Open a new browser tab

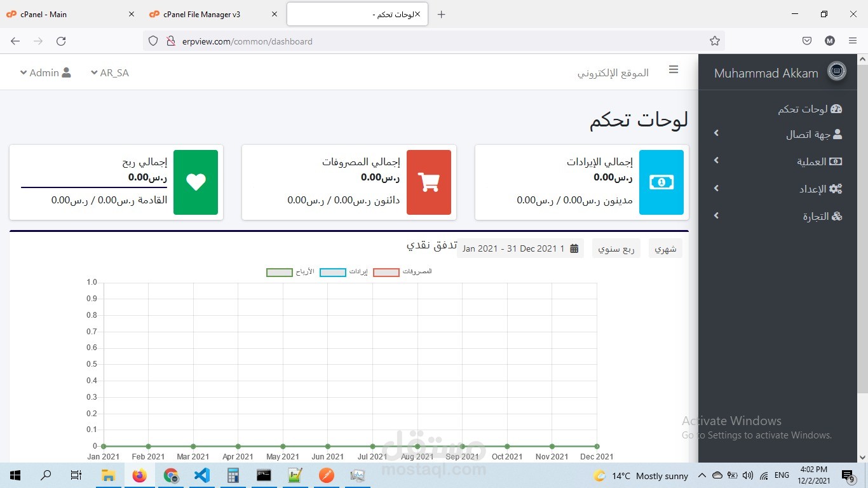pos(442,14)
